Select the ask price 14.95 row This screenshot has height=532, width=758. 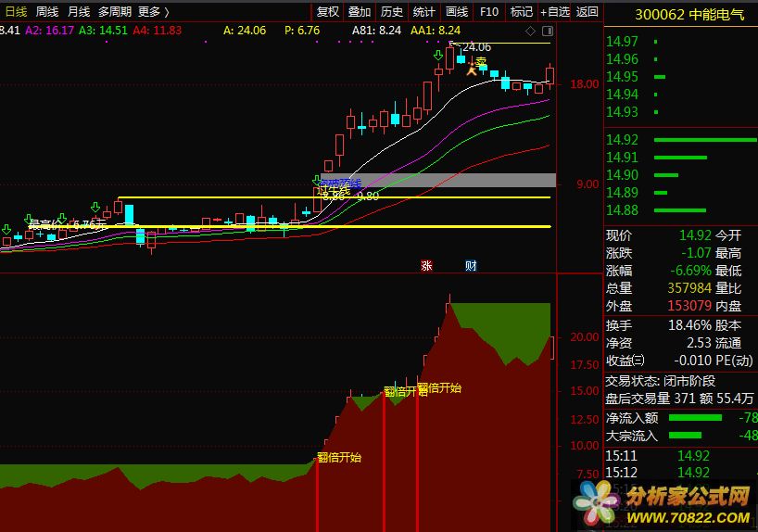pyautogui.click(x=681, y=76)
